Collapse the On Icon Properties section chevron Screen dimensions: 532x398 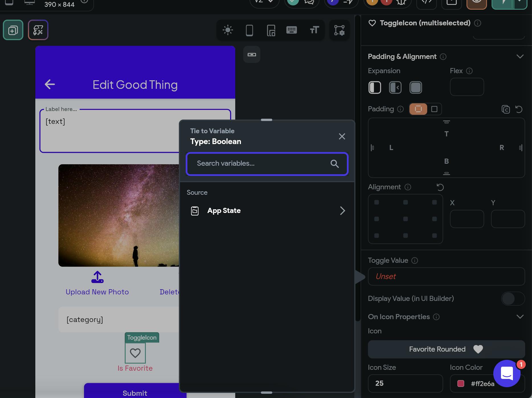(x=520, y=317)
